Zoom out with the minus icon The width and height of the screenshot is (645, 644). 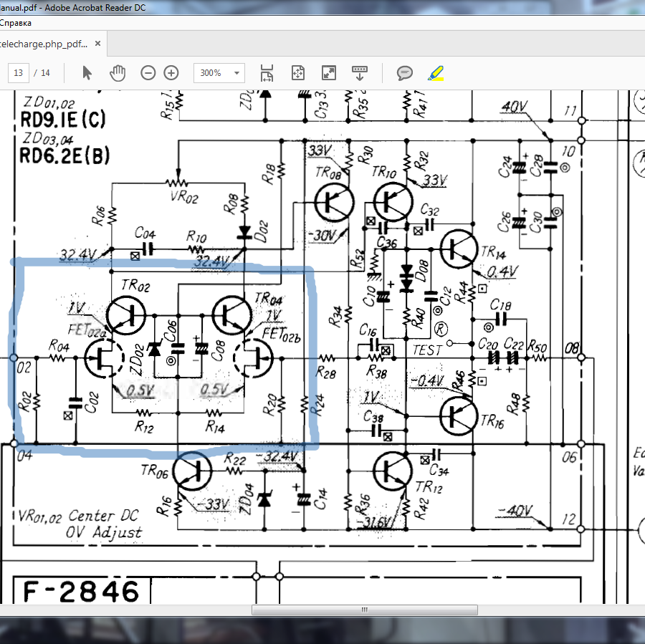pos(148,73)
